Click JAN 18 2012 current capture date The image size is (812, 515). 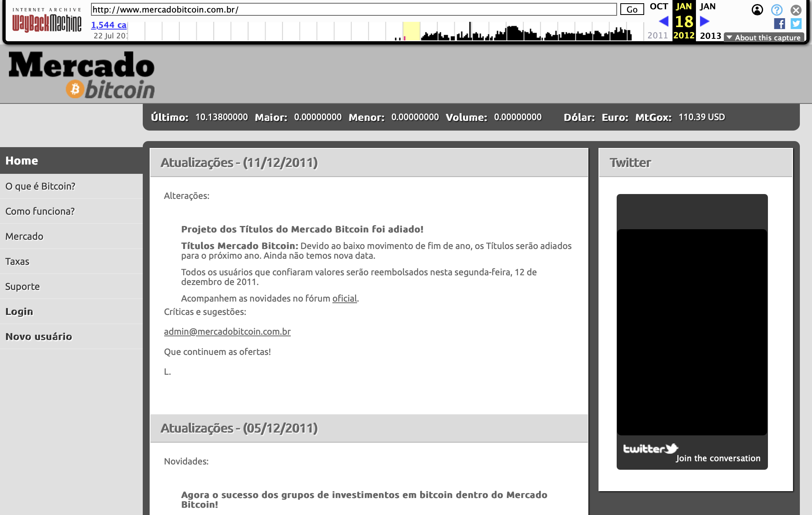click(684, 21)
